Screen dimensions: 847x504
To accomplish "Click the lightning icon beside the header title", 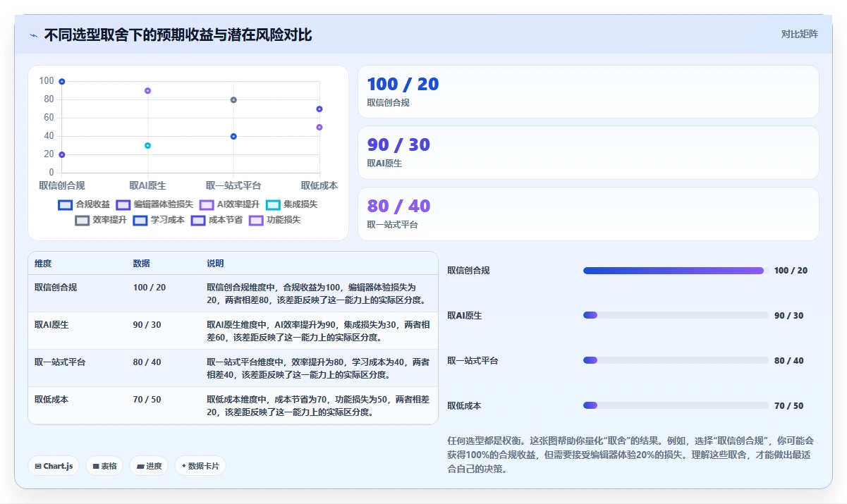I will coord(33,35).
